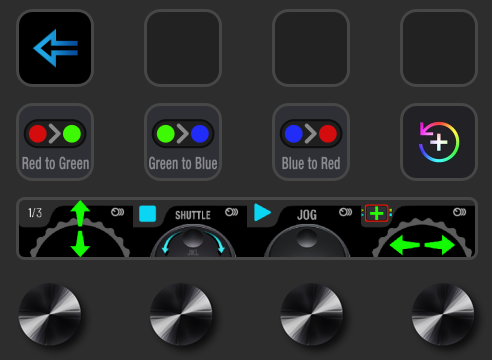Click the cyan square stop icon
This screenshot has height=360, width=492.
pos(148,214)
